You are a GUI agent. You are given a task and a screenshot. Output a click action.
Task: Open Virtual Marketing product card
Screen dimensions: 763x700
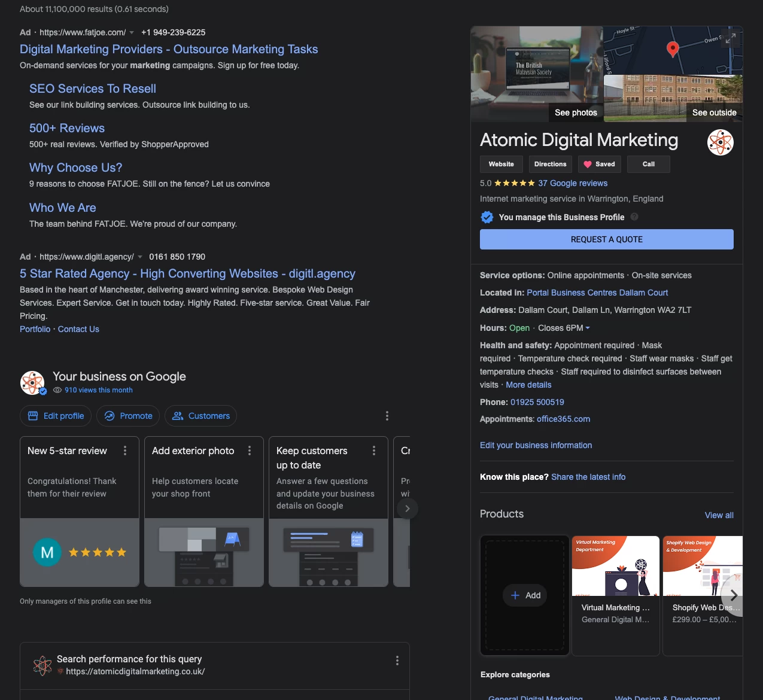[x=616, y=595]
